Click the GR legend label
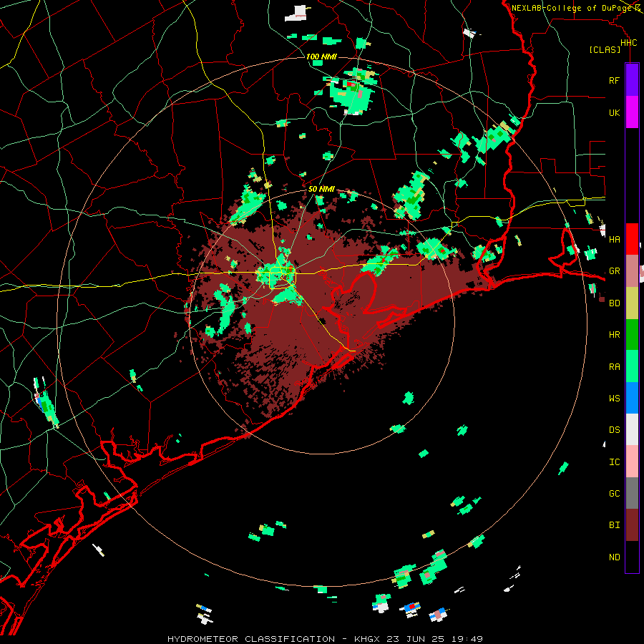This screenshot has width=644, height=644. click(x=614, y=271)
